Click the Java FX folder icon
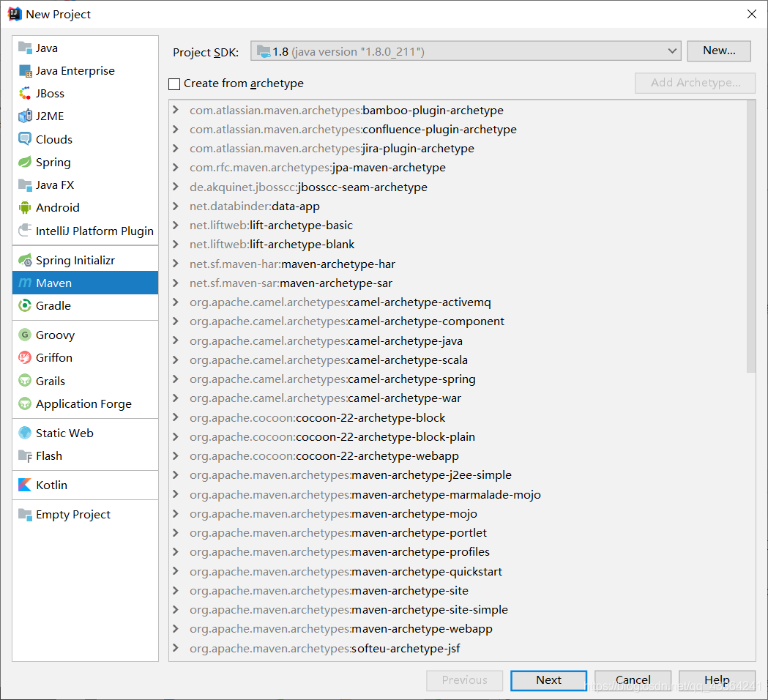This screenshot has height=700, width=768. pyautogui.click(x=24, y=185)
